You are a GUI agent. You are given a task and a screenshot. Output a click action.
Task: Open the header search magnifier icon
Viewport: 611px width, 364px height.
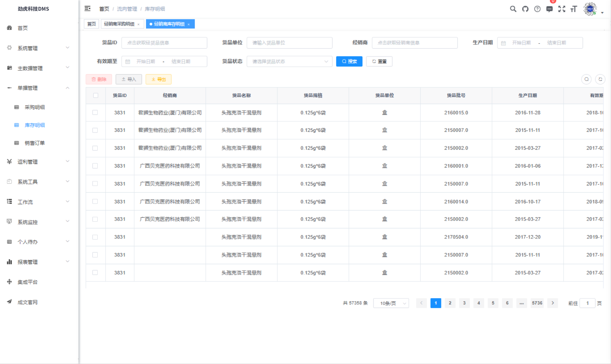(x=513, y=9)
